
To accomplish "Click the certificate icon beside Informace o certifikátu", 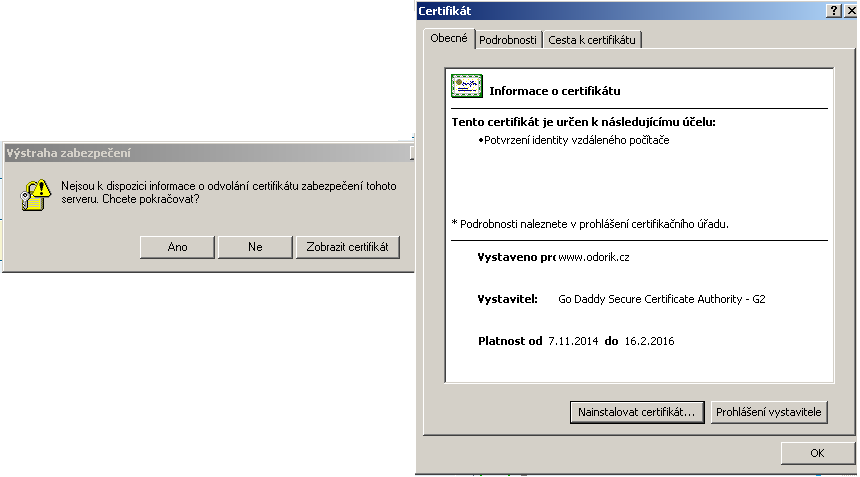I will point(467,86).
